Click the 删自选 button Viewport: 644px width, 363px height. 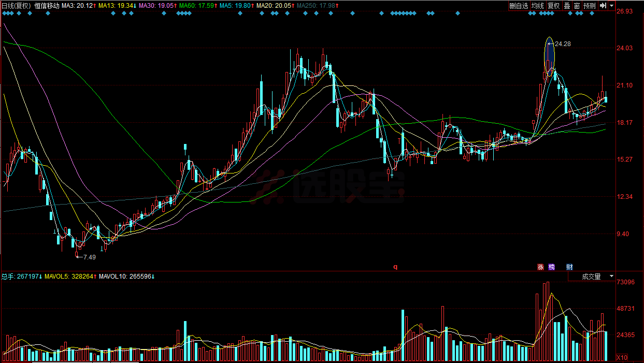click(x=519, y=6)
